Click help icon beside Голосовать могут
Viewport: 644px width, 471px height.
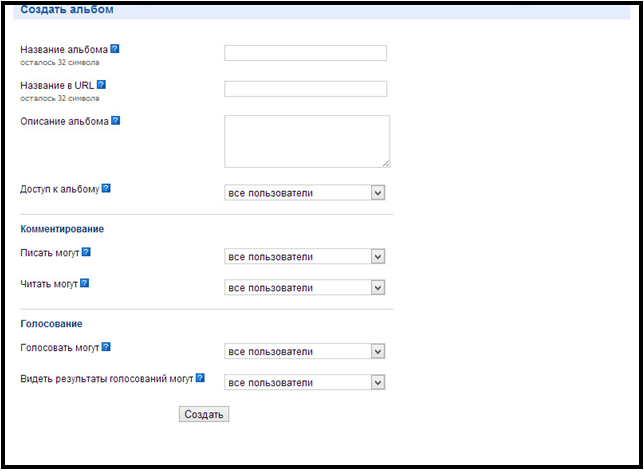(106, 347)
